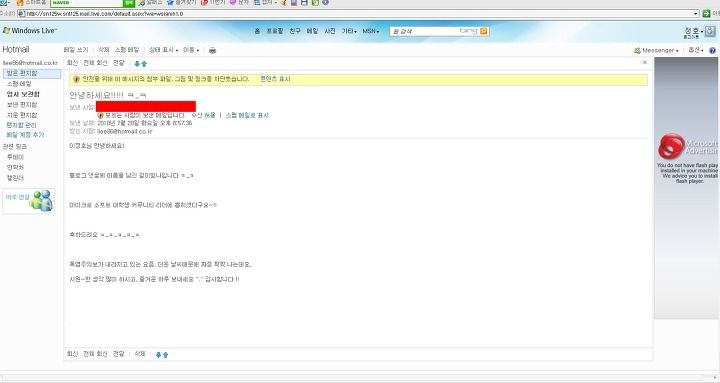Viewport: 720px width, 383px height.
Task: Click the 수신 허용 link
Action: coord(203,115)
